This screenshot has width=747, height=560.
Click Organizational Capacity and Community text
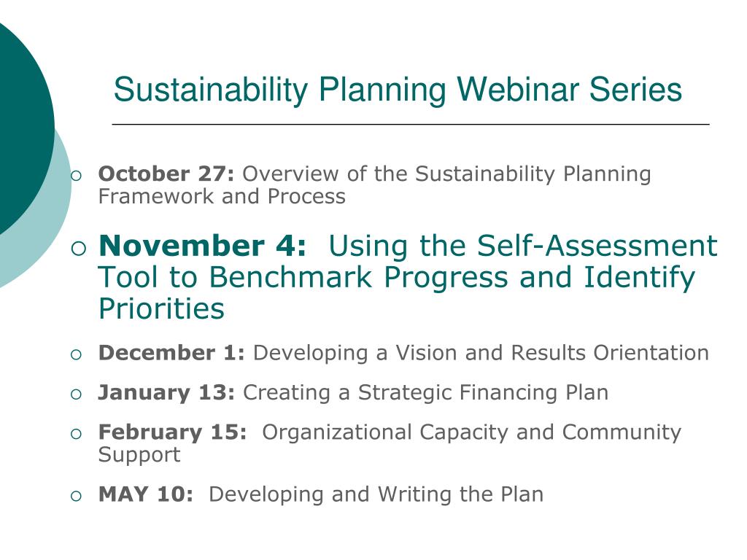click(472, 433)
